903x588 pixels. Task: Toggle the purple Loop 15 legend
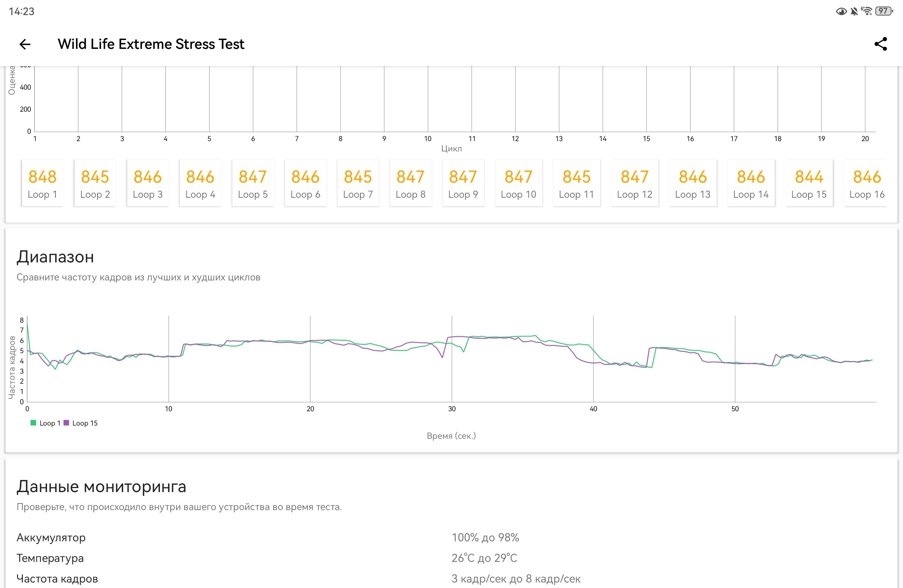pos(81,423)
